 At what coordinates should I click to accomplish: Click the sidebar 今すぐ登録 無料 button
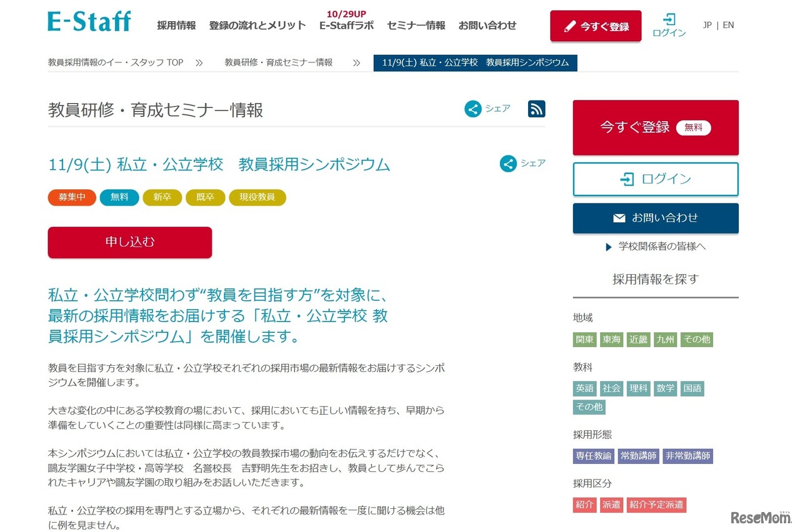click(x=655, y=127)
